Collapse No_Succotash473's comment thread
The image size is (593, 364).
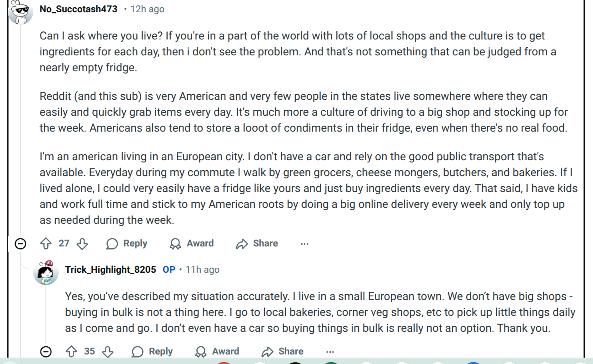click(20, 244)
